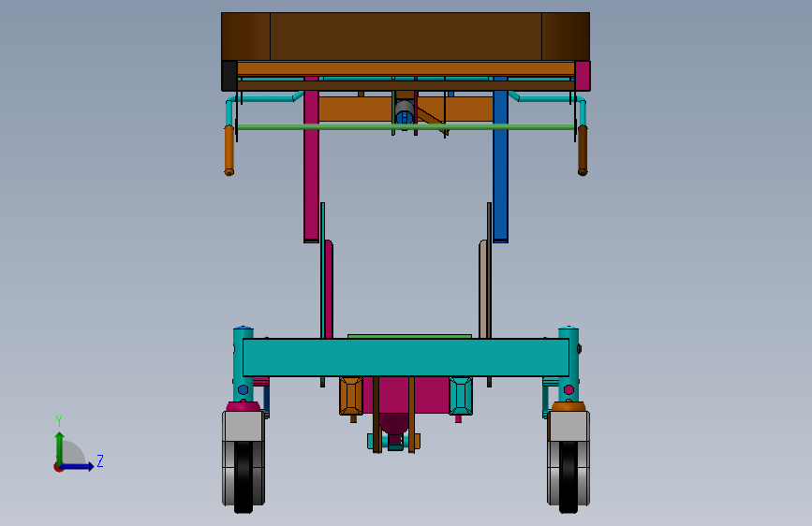Select the black wheel of the left caster
812x526 pixels.
pos(244,476)
